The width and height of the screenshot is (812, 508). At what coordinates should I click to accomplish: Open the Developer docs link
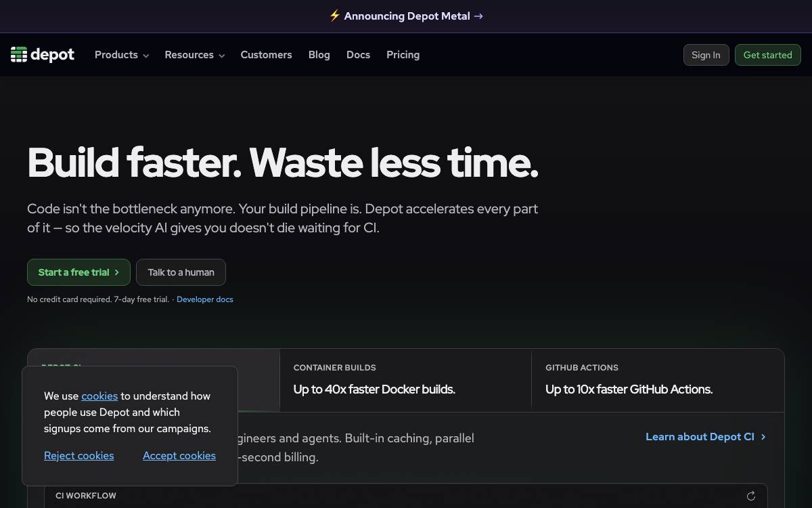(x=205, y=299)
